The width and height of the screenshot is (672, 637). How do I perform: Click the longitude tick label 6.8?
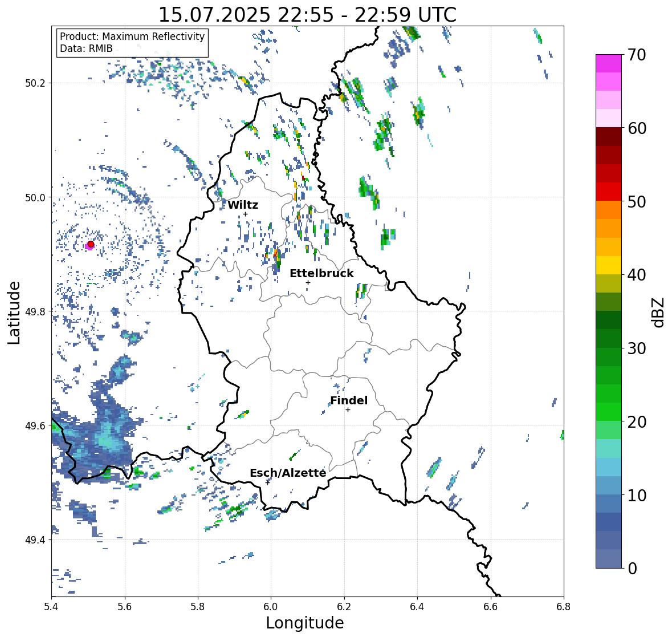coord(564,606)
